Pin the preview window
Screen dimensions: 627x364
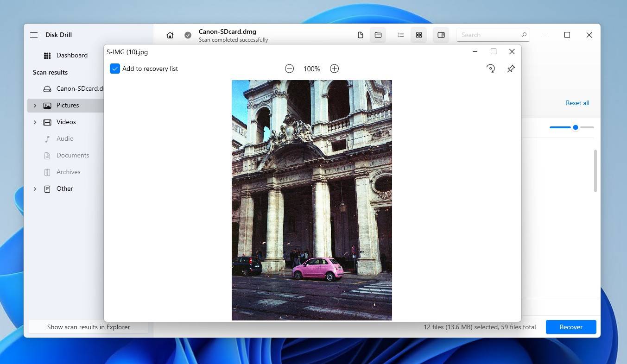511,69
